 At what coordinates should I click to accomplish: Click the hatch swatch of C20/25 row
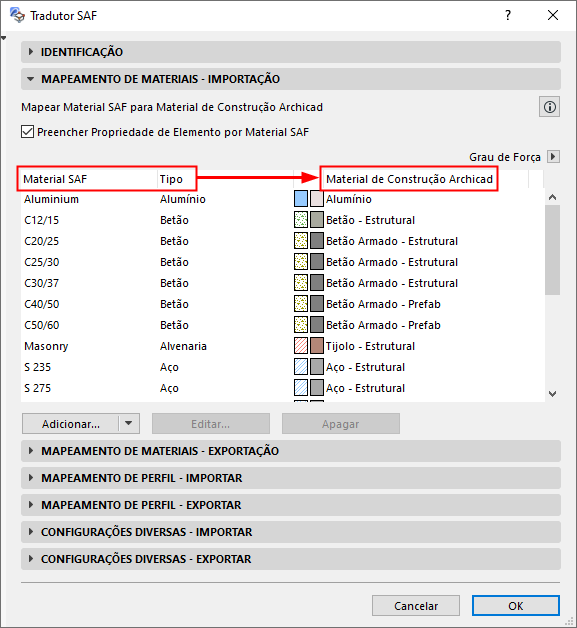tap(301, 241)
